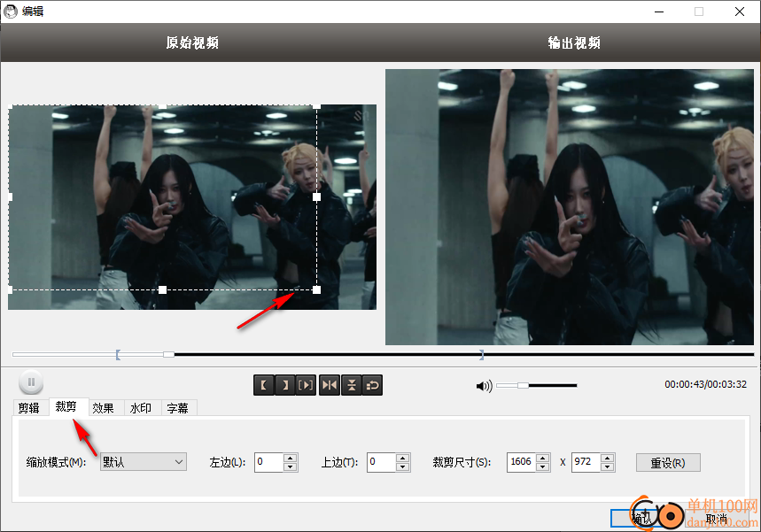
Task: Click the play selected segment icon
Action: coord(306,385)
